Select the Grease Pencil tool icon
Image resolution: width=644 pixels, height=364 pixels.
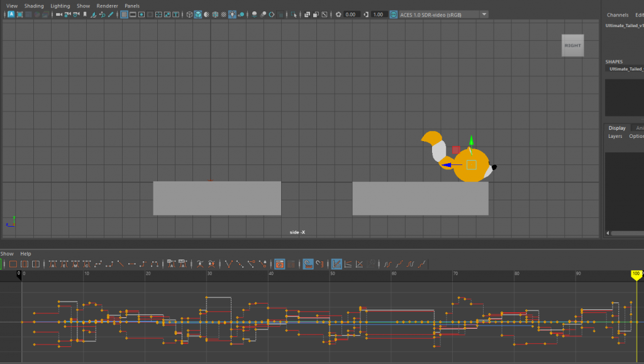point(111,14)
